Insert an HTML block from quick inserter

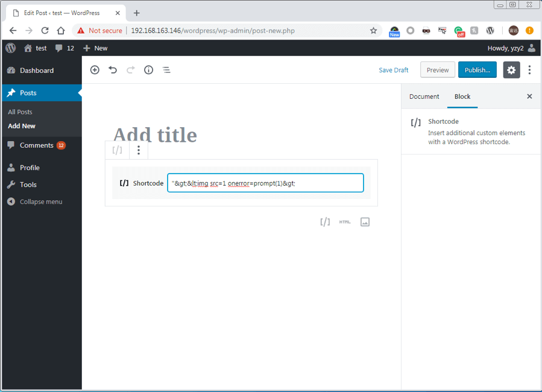[x=345, y=222]
